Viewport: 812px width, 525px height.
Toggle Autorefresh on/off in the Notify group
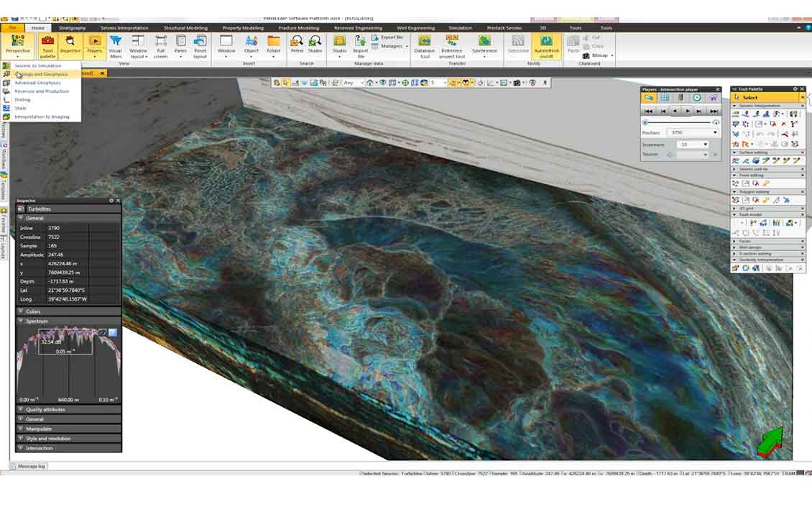(x=545, y=45)
